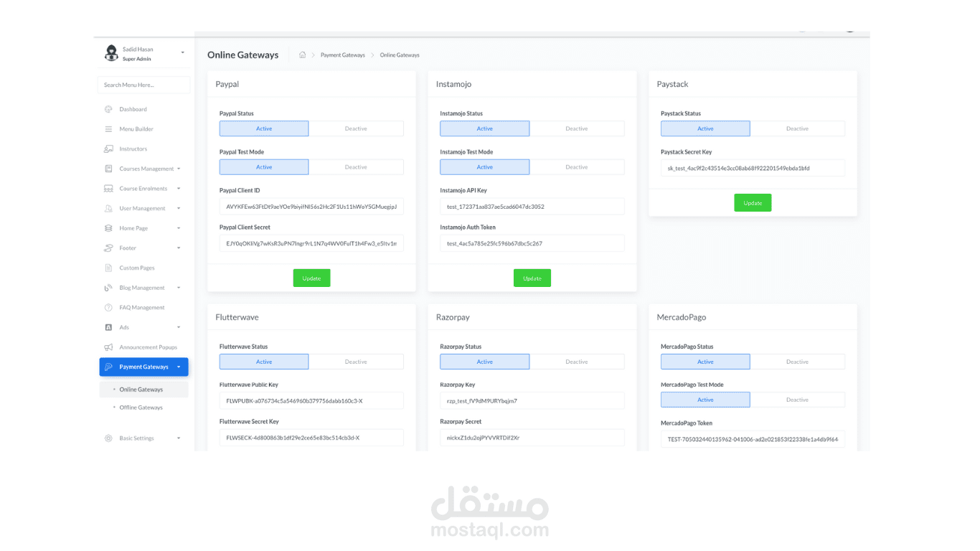The height and width of the screenshot is (551, 980).
Task: Collapse Payment Gateways submenu arrow
Action: [x=179, y=367]
